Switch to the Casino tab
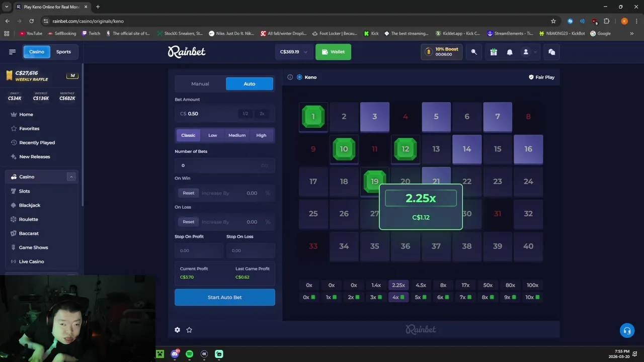The height and width of the screenshot is (362, 644). pos(36,52)
